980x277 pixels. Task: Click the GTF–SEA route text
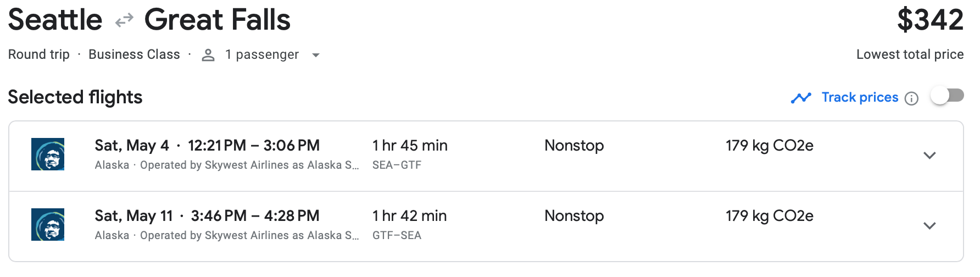point(397,235)
